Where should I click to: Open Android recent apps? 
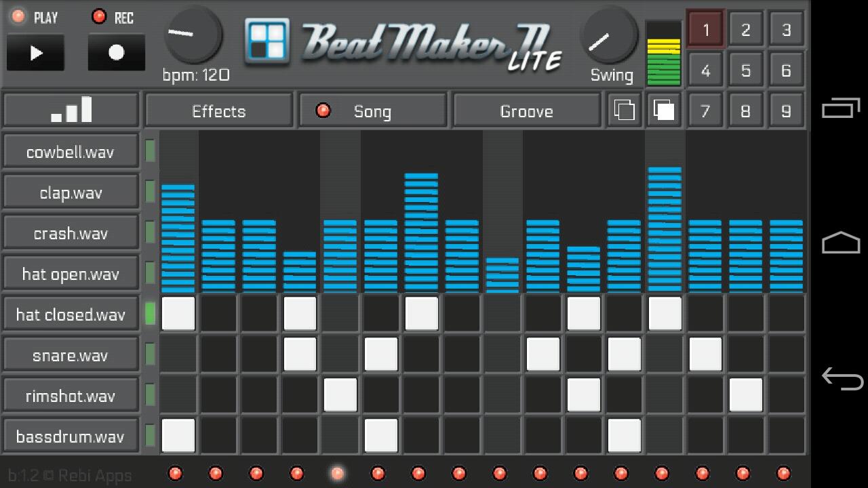point(841,108)
